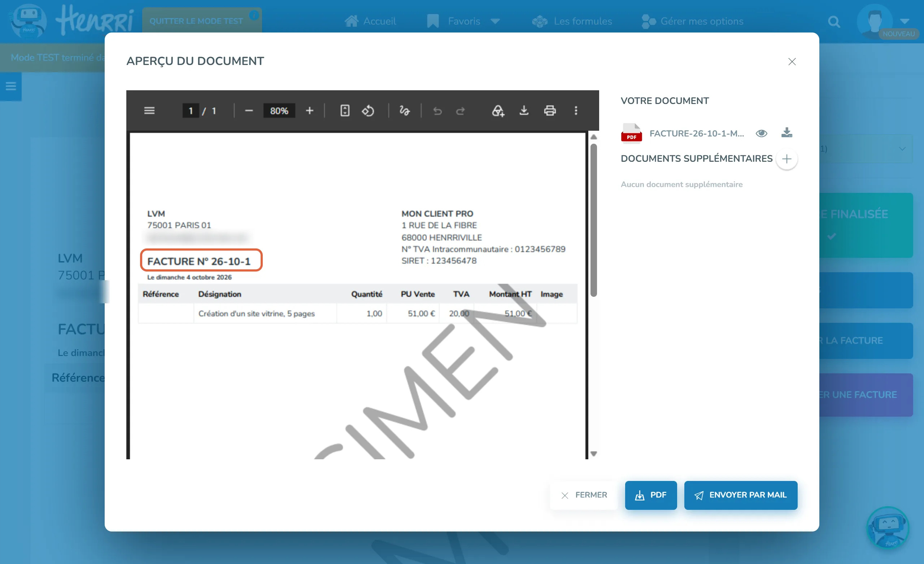Select the draw annotation tool

point(404,111)
